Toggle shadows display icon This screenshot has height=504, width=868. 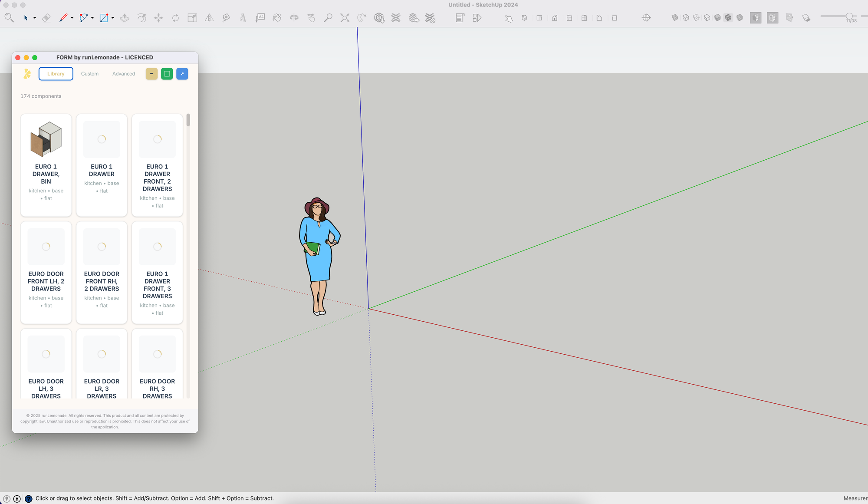(806, 18)
